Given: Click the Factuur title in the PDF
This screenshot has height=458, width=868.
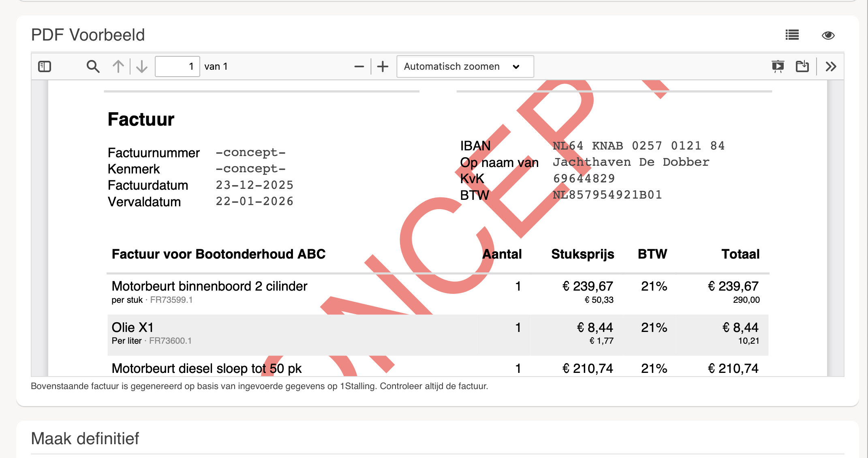Looking at the screenshot, I should coord(141,120).
